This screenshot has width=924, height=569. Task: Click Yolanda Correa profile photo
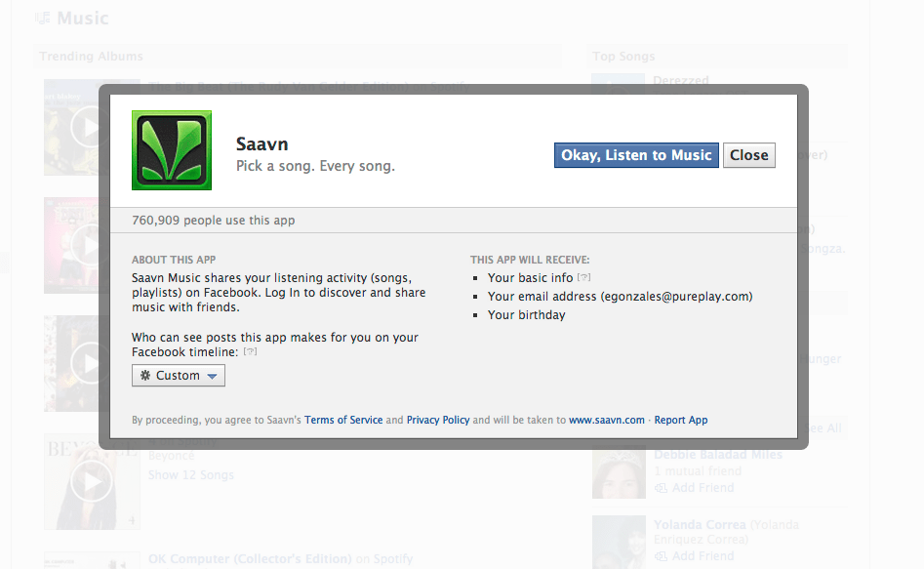click(619, 542)
